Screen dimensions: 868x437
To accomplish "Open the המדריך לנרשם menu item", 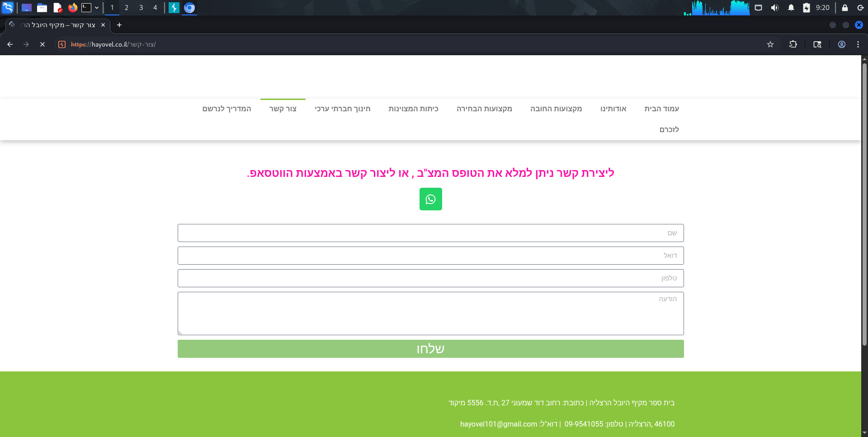I will [226, 109].
